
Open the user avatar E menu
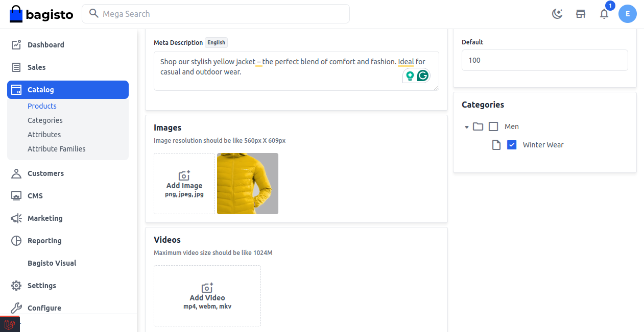(x=628, y=14)
